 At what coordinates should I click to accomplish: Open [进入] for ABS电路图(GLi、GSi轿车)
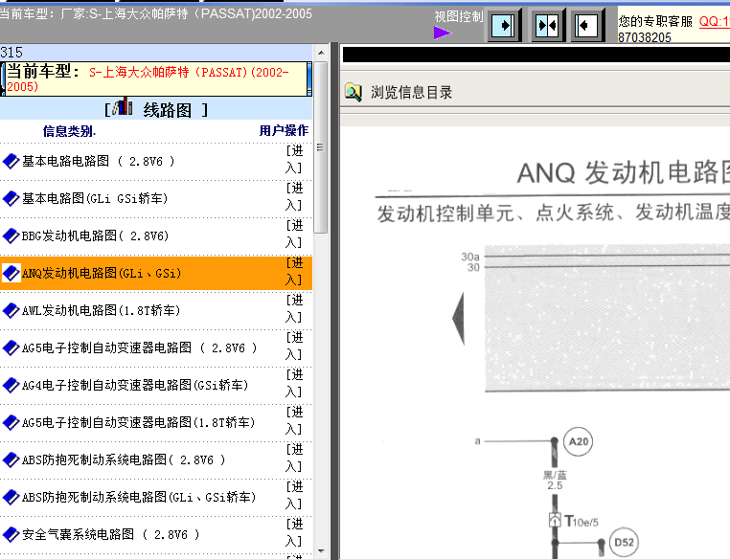point(294,495)
